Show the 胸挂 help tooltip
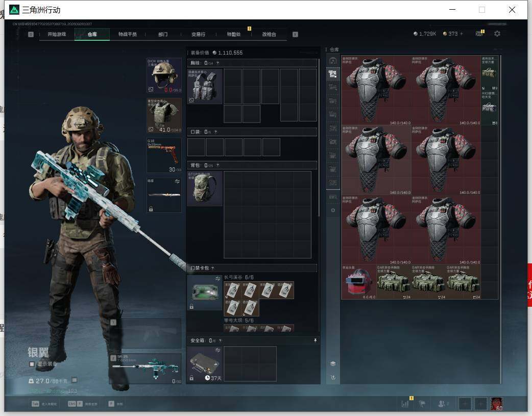 pyautogui.click(x=218, y=63)
